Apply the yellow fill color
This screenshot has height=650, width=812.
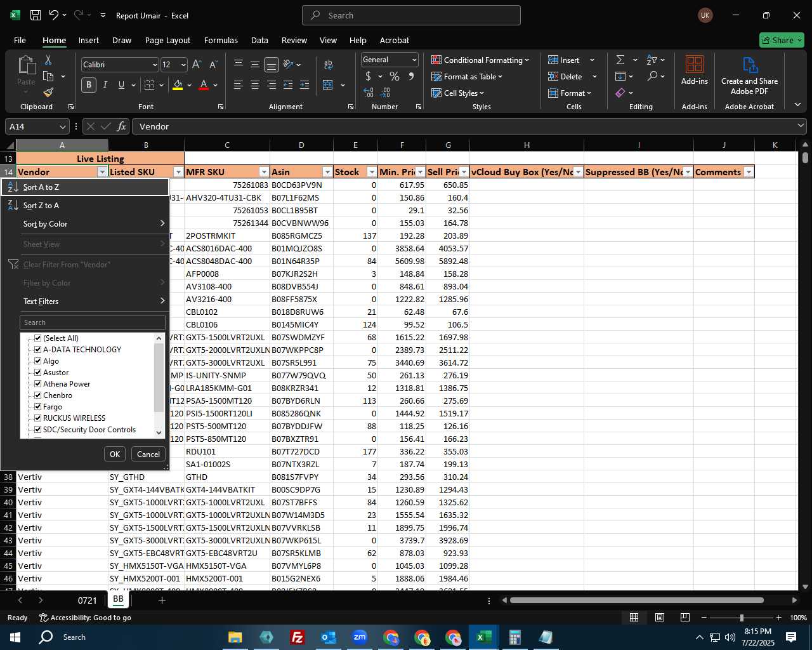(x=178, y=85)
